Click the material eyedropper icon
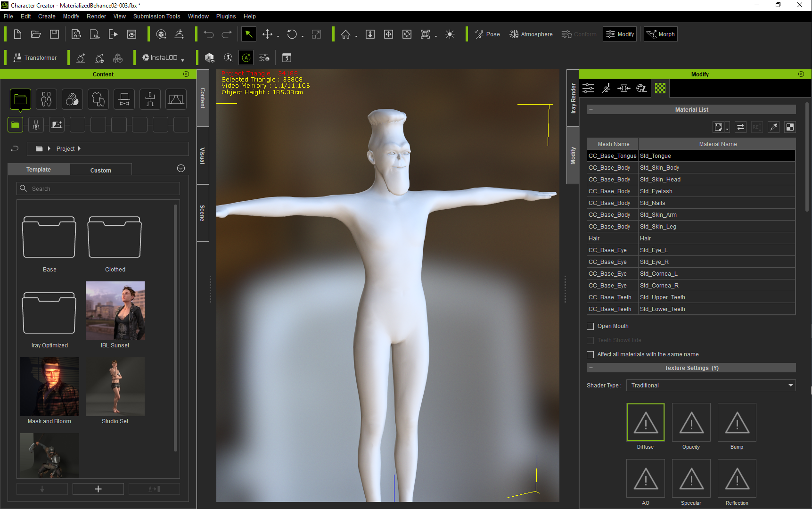This screenshot has height=509, width=812. point(773,127)
